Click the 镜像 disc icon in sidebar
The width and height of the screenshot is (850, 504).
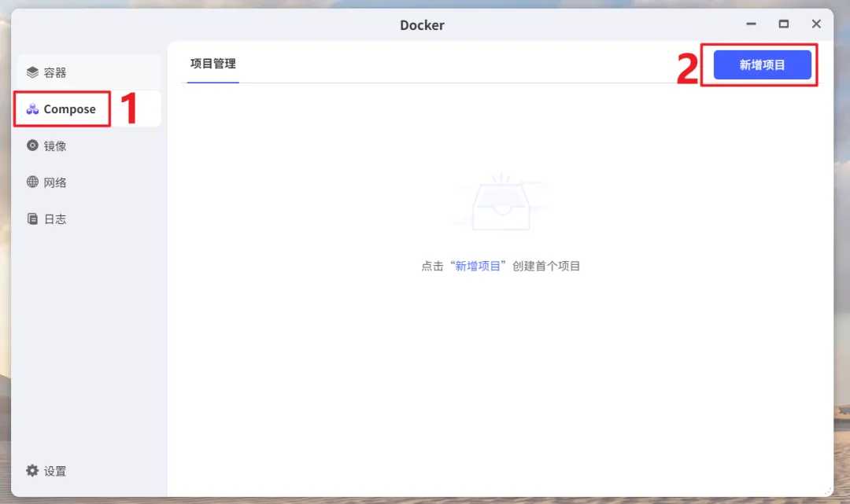click(x=32, y=145)
